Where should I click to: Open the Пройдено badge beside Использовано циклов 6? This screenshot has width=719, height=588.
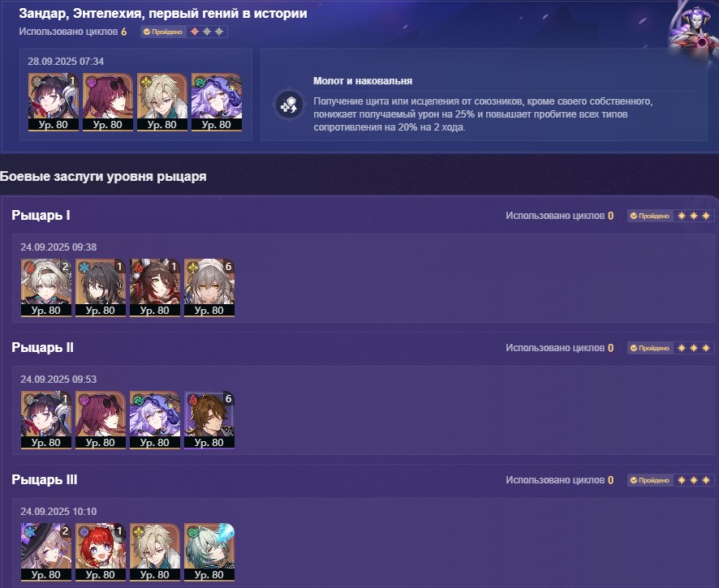(x=163, y=32)
